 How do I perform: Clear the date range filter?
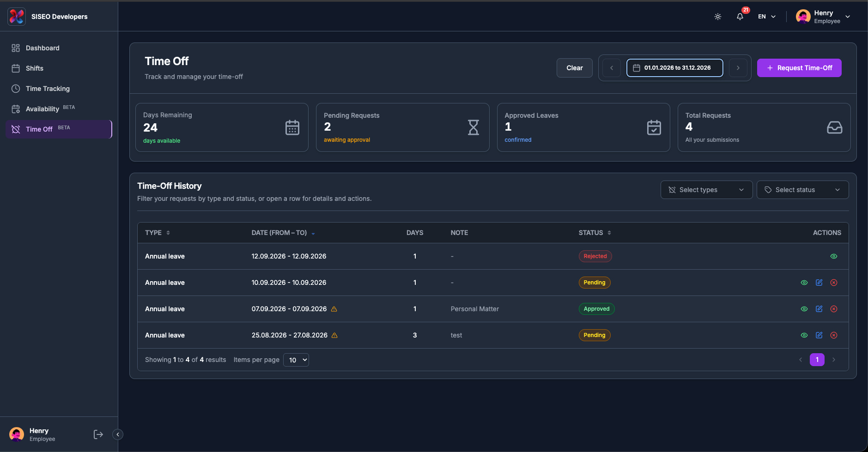[x=575, y=68]
